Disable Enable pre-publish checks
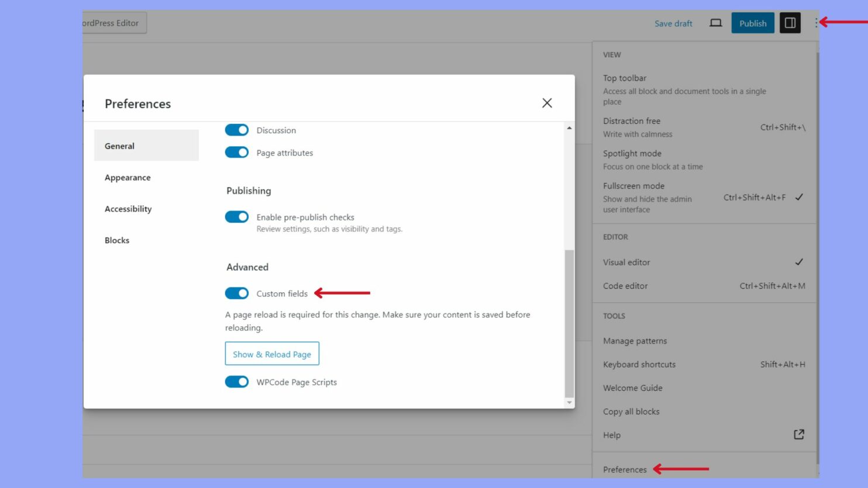This screenshot has height=488, width=868. coord(236,216)
